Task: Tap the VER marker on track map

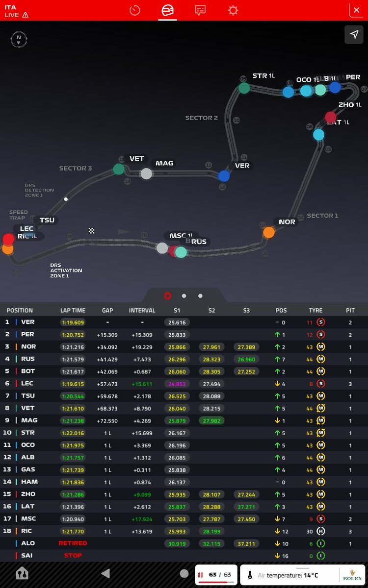Action: (x=224, y=176)
